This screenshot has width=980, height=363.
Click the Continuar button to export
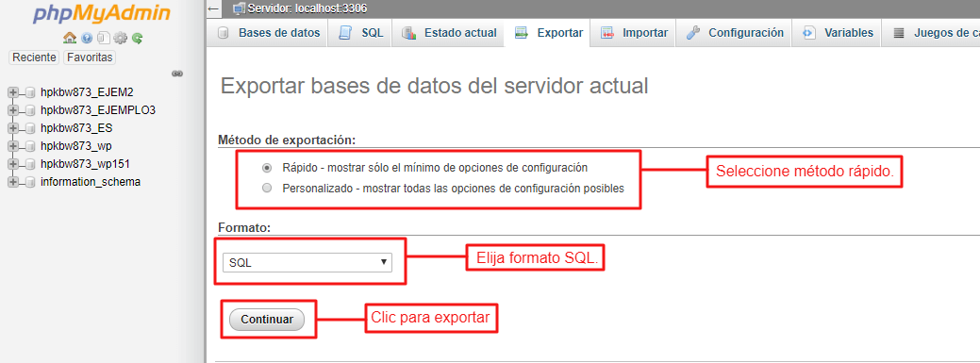pyautogui.click(x=267, y=320)
